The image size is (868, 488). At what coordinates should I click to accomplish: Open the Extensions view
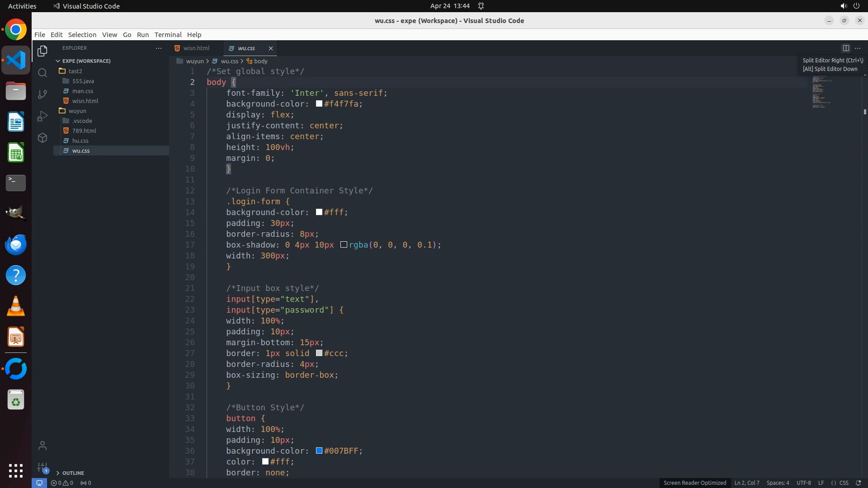tap(42, 138)
